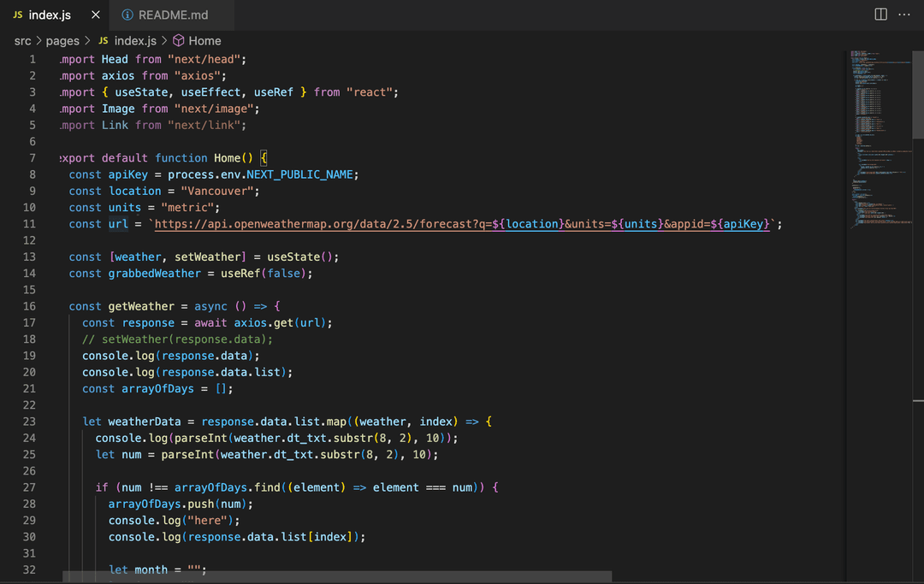Switch to the README.md tab

coord(173,15)
